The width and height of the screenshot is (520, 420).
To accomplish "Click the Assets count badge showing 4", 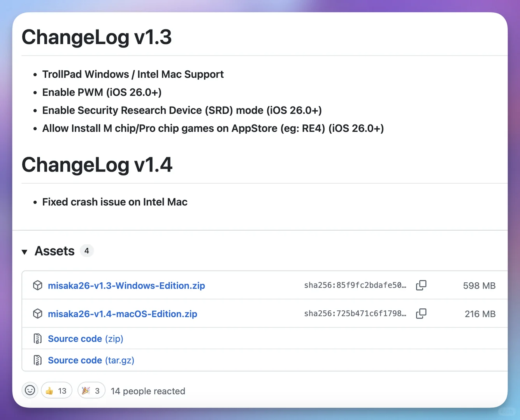I will pyautogui.click(x=87, y=251).
